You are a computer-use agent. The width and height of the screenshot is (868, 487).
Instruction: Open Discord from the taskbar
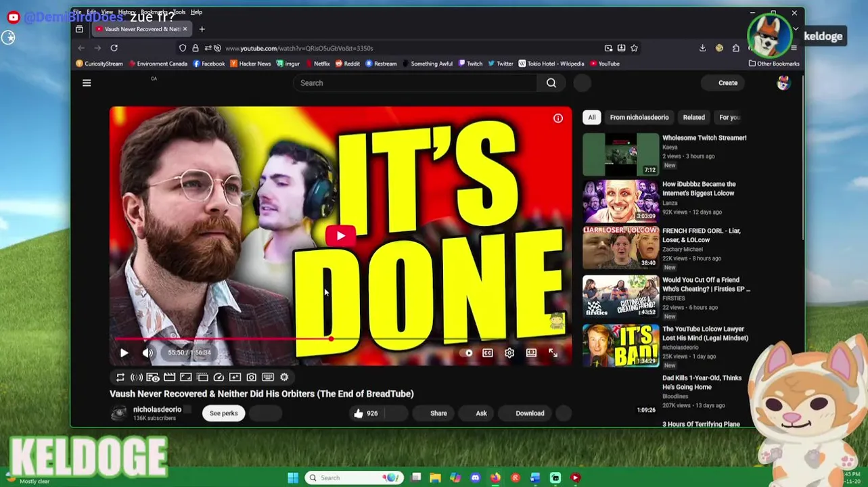click(x=476, y=478)
